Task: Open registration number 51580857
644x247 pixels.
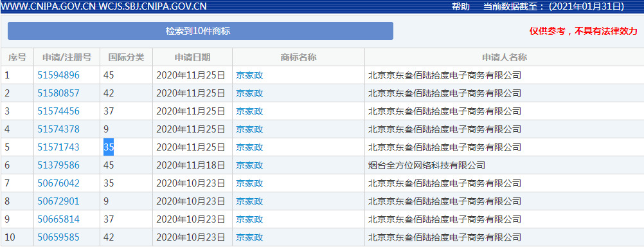Action: 58,93
